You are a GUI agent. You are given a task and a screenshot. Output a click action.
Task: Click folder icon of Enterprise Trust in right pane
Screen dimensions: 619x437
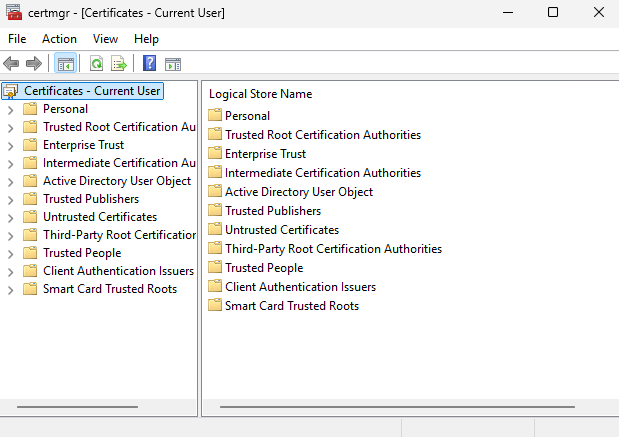click(x=215, y=153)
